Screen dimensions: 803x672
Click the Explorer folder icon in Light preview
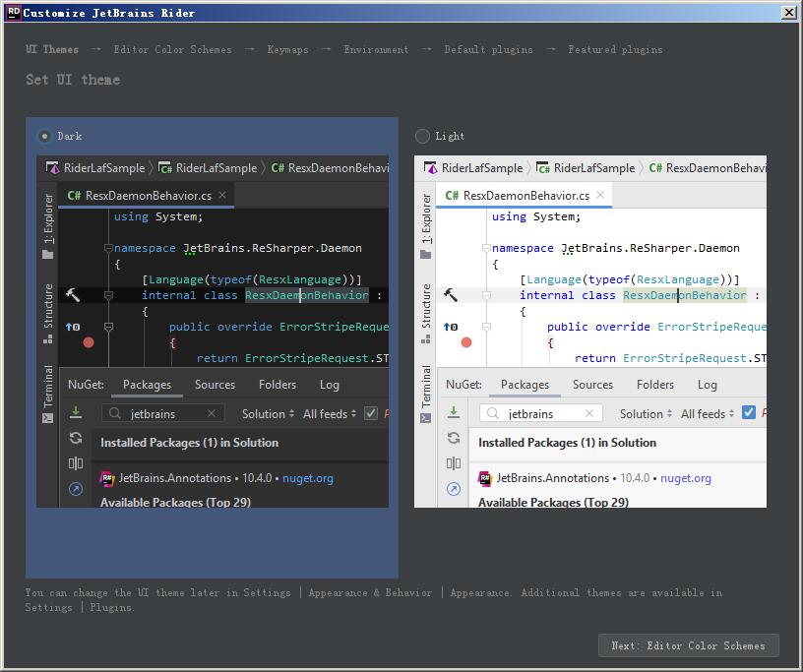point(425,255)
